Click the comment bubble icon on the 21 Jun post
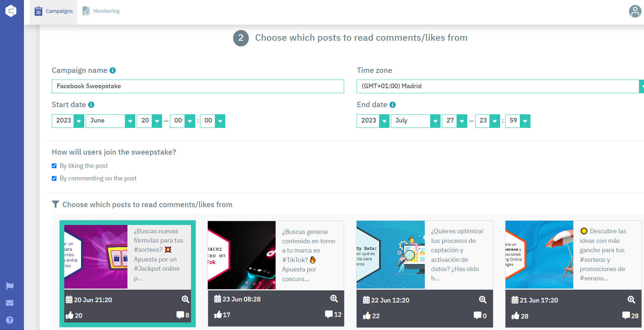644x330 pixels. point(627,316)
